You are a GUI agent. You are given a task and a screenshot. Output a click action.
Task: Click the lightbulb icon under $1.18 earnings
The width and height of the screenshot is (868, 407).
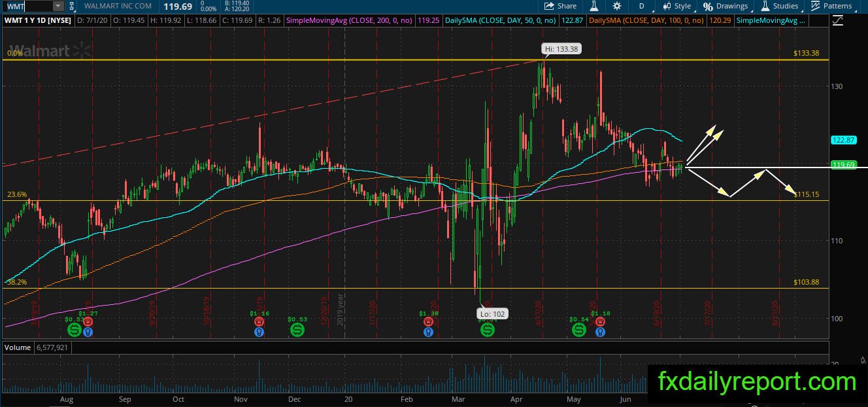[x=599, y=332]
